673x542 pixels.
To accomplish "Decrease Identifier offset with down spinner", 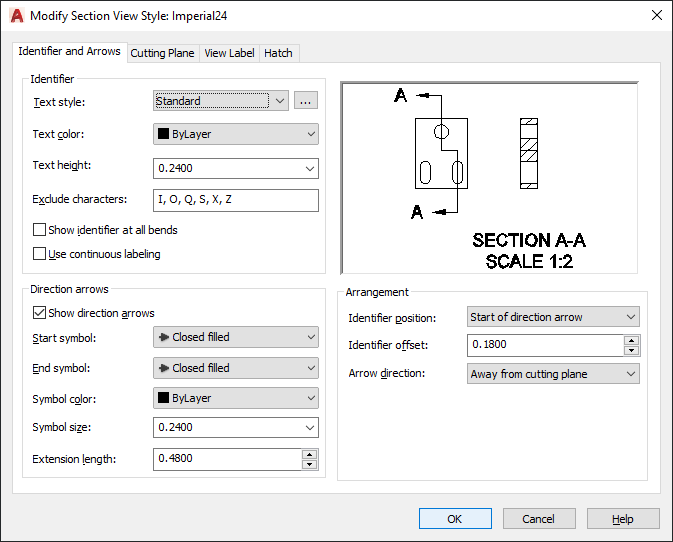I will (x=631, y=351).
